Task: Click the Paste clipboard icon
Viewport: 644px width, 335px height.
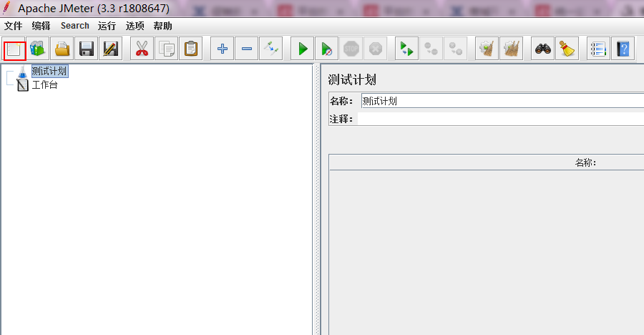Action: pos(190,49)
